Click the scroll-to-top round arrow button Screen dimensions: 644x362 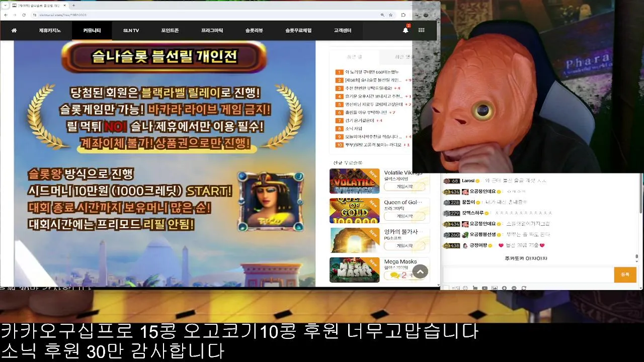(420, 271)
